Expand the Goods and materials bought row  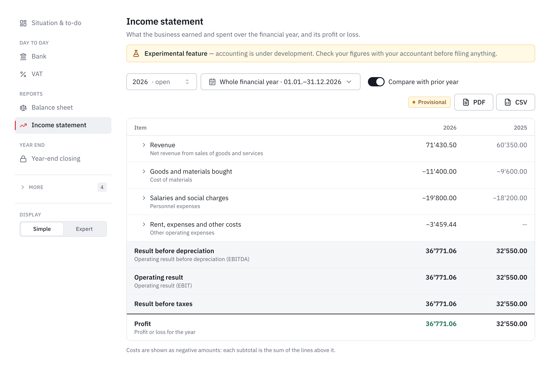click(144, 171)
